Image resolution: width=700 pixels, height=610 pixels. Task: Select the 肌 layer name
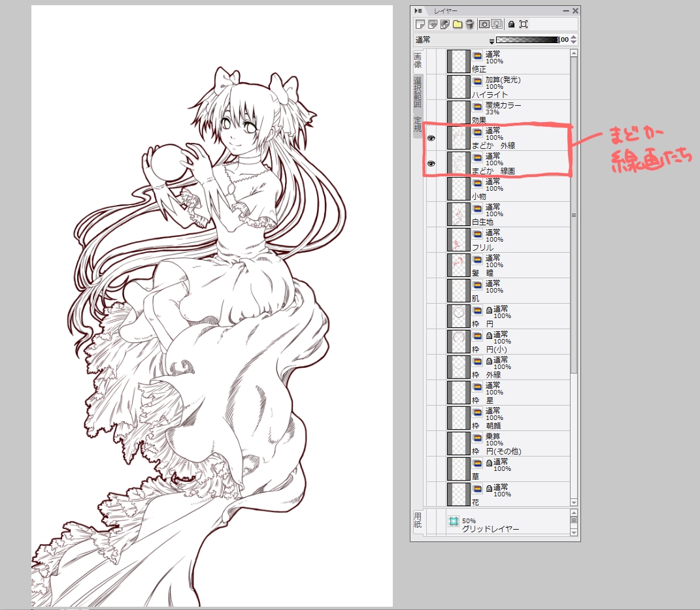[475, 298]
